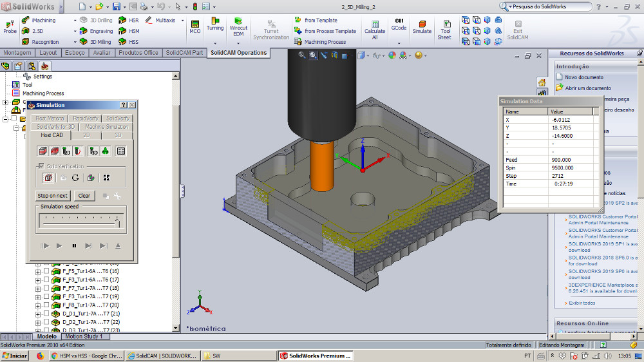Expand the F_F5_Tur1-6A (16) tree node

38,272
